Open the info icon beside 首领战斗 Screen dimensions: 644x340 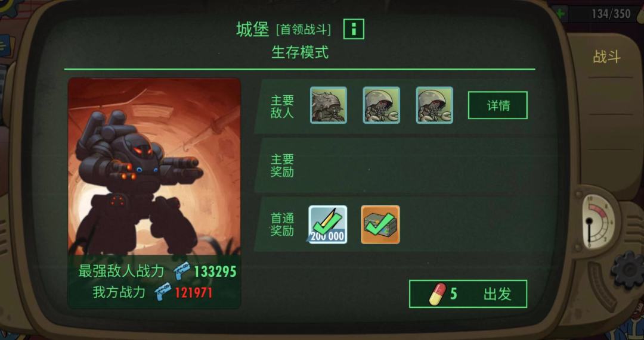(354, 30)
